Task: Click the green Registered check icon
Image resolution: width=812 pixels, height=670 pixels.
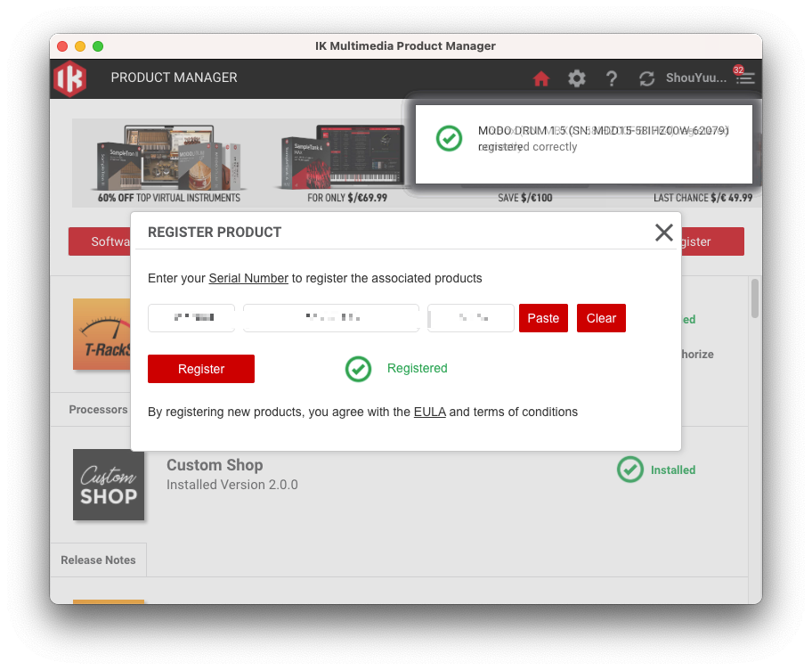Action: tap(358, 369)
